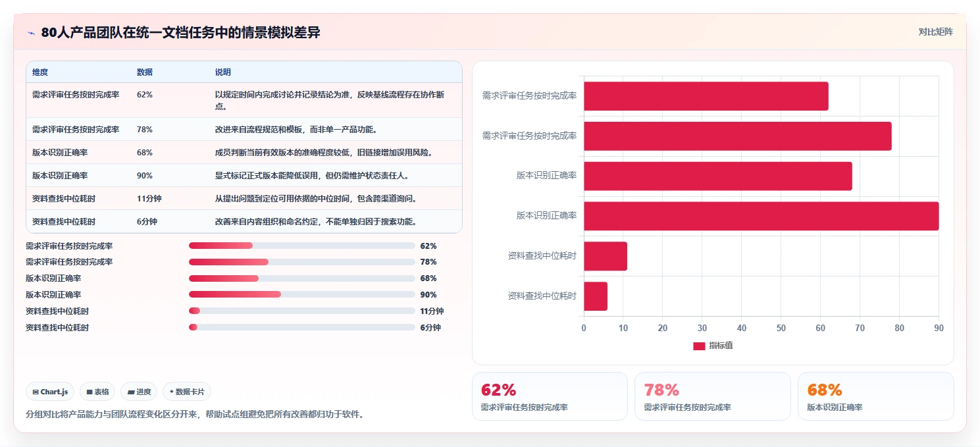This screenshot has width=980, height=447.
Task: Click the description starting 从提出问题到定位
Action: point(317,198)
